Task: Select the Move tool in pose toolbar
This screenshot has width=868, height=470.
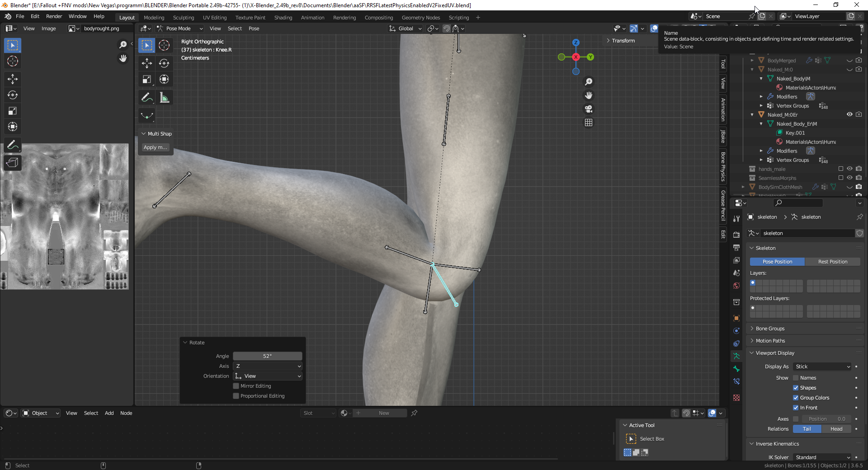Action: [x=146, y=63]
